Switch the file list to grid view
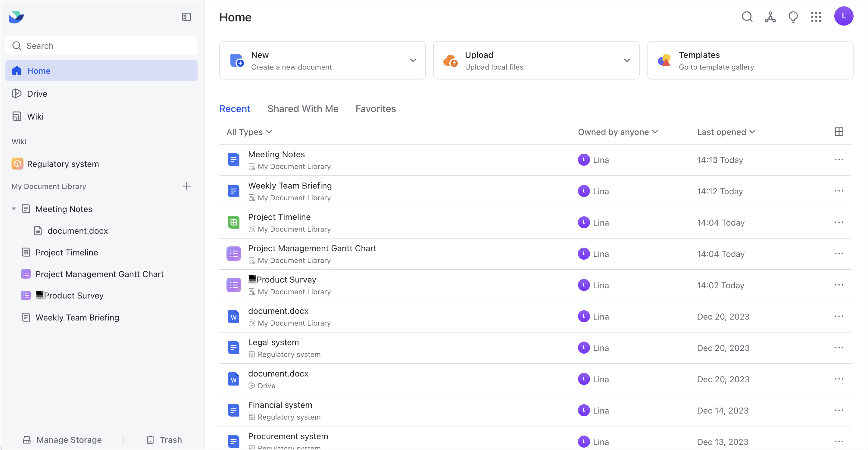The width and height of the screenshot is (868, 450). click(x=839, y=131)
